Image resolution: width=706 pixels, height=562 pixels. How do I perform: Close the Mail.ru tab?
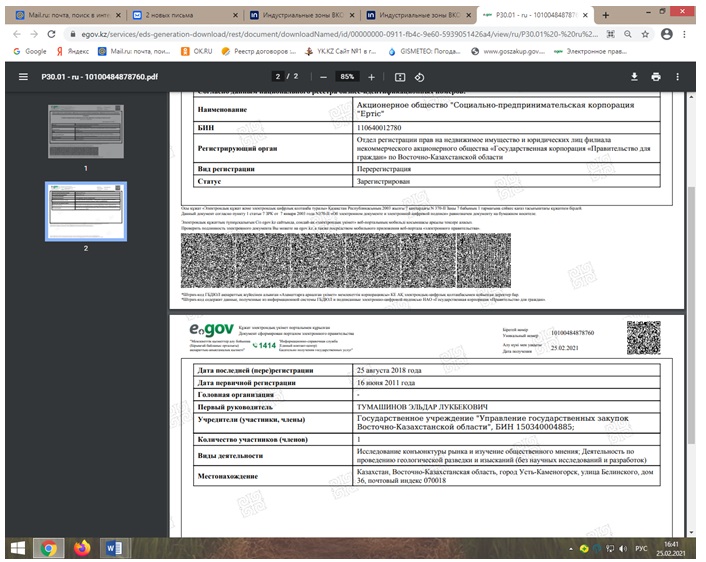click(118, 15)
